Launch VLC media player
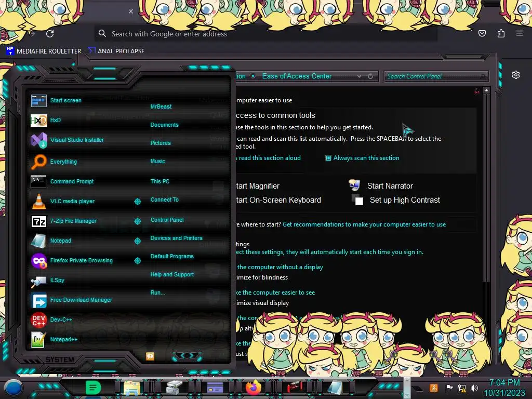This screenshot has height=399, width=532. [x=62, y=201]
